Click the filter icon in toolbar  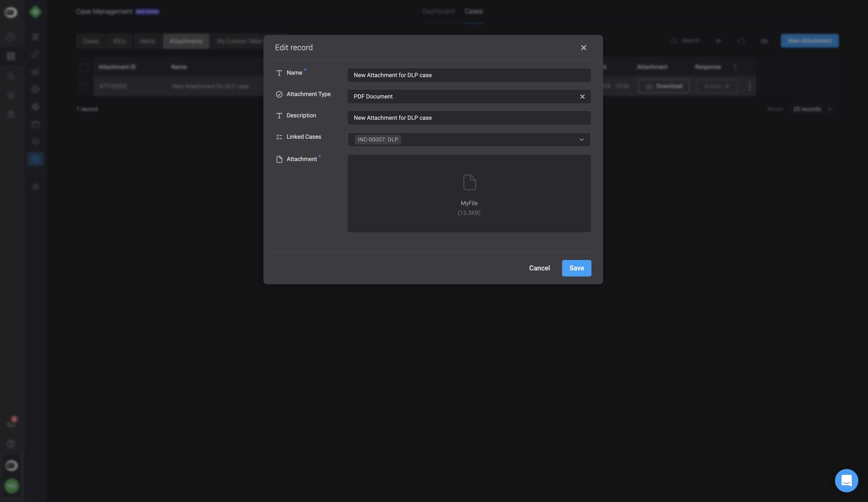[718, 41]
